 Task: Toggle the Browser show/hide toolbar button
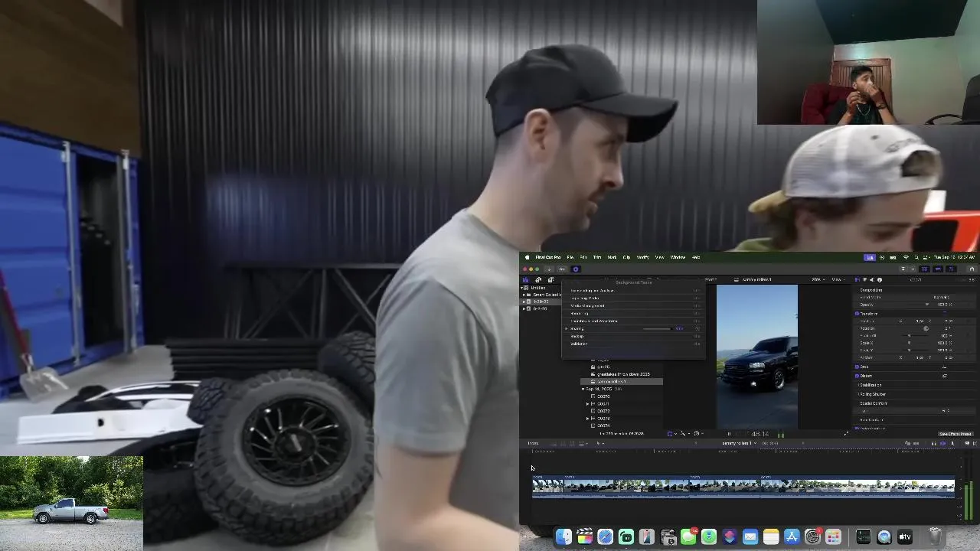click(924, 269)
